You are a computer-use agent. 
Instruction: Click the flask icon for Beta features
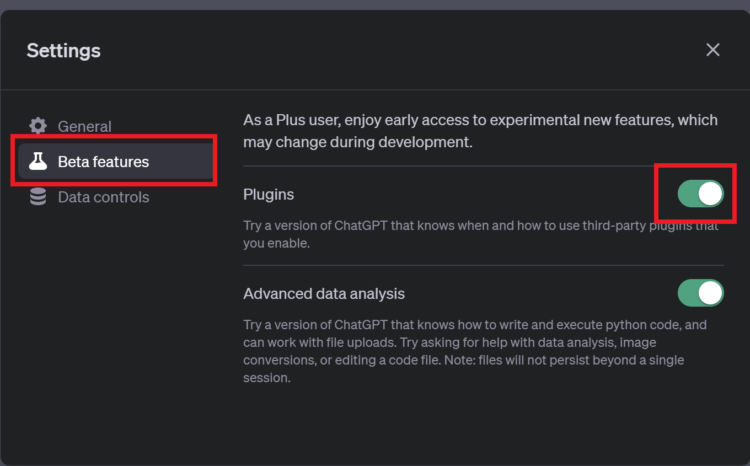38,162
